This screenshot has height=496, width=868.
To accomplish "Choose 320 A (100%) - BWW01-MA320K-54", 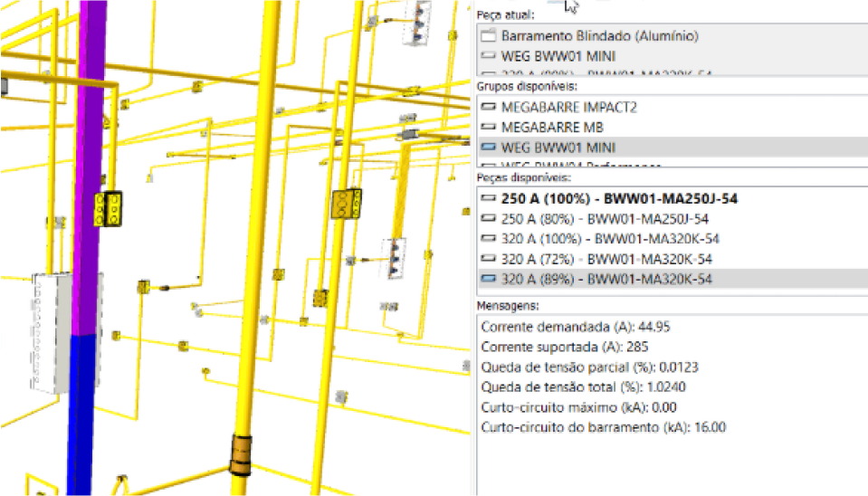I will 610,239.
